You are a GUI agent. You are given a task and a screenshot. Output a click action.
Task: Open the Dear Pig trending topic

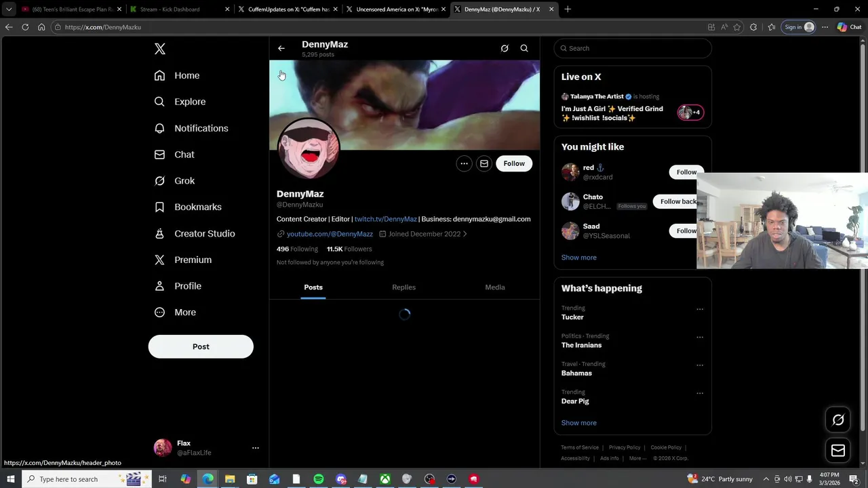575,401
